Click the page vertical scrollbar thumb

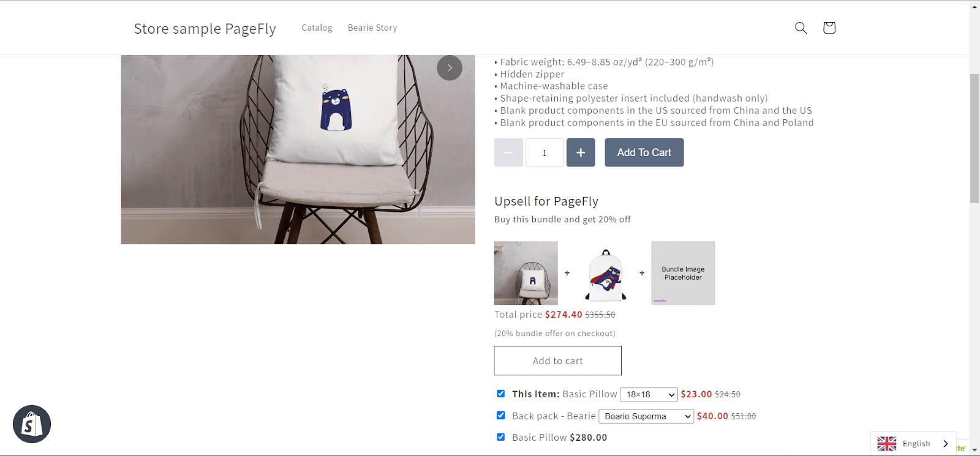974,138
